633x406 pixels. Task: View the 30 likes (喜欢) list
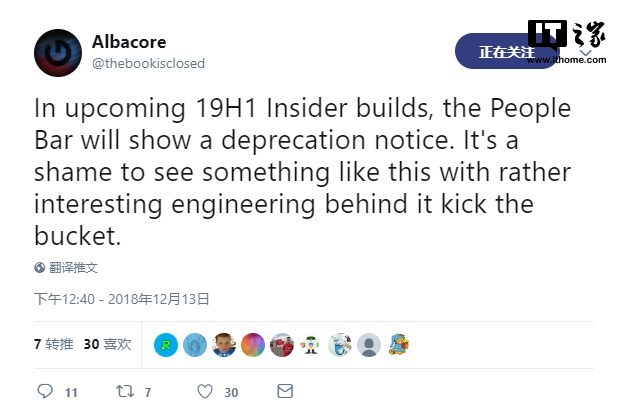click(107, 344)
